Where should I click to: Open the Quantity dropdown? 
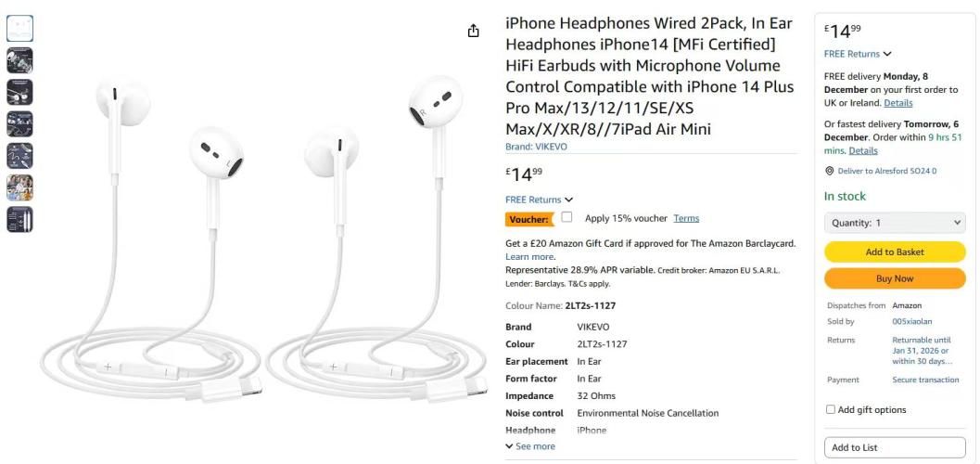895,223
